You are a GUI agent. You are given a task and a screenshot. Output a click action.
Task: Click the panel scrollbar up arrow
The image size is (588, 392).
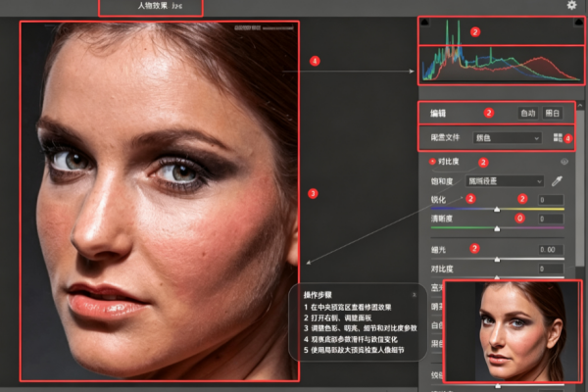tap(580, 106)
